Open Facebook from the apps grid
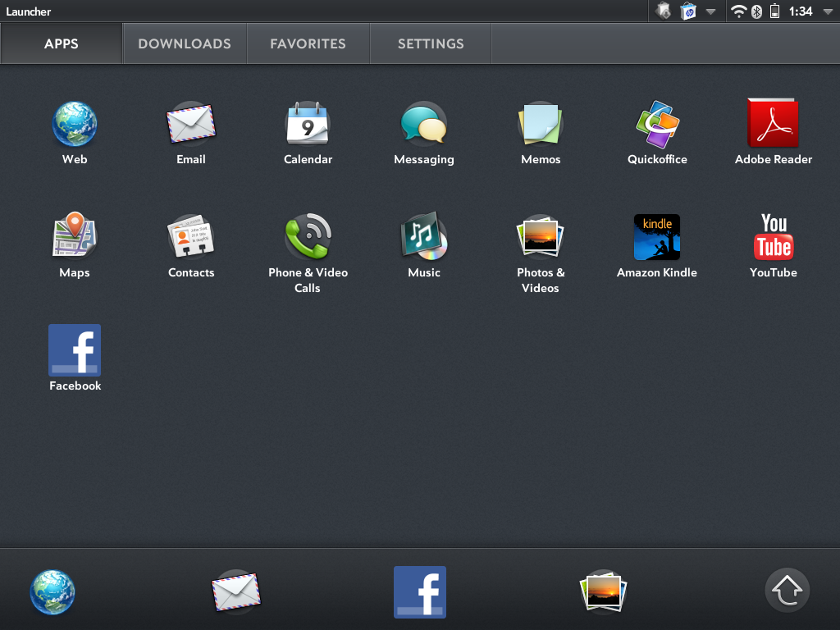Image resolution: width=840 pixels, height=630 pixels. click(x=75, y=350)
